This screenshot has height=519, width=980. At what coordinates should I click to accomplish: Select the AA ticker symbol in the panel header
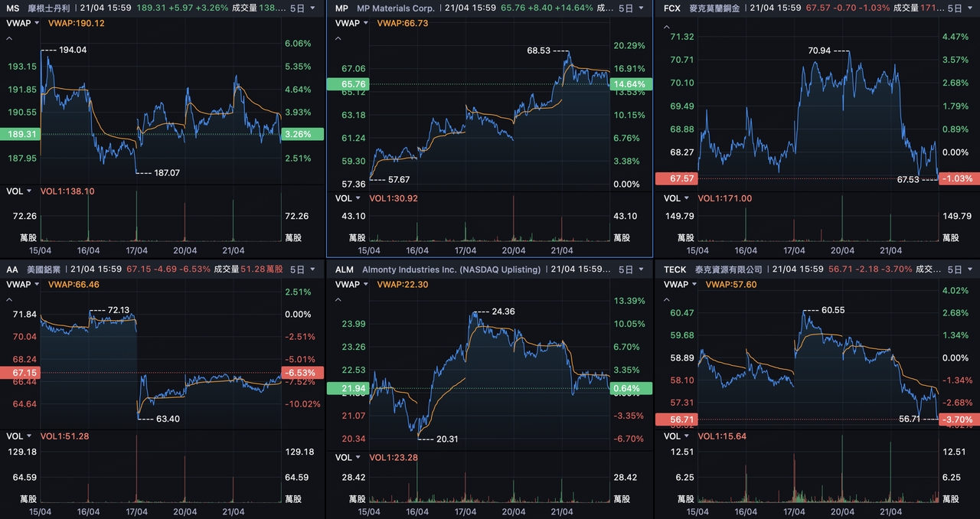12,269
